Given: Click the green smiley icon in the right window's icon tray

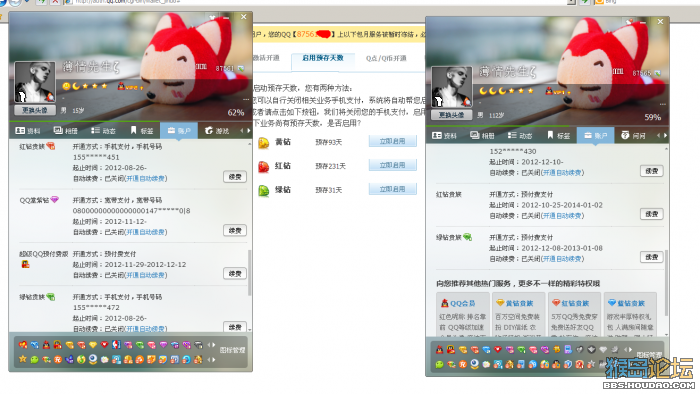Looking at the screenshot, I should (439, 365).
